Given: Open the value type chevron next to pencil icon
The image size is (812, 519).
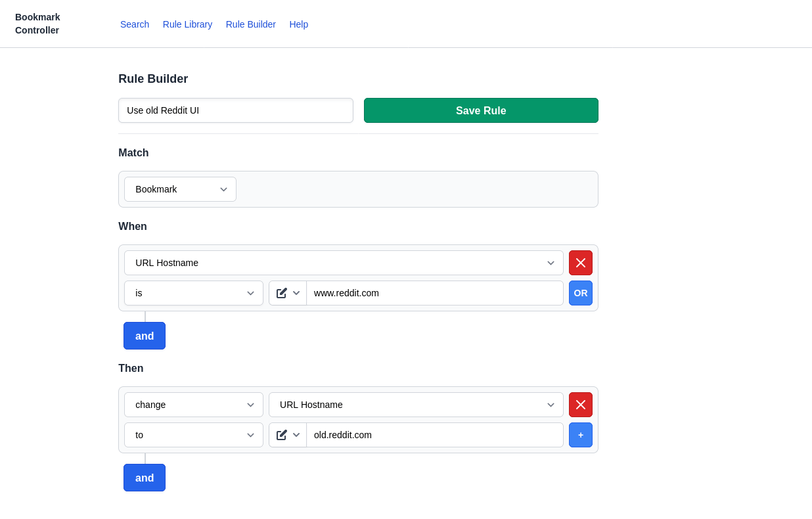Looking at the screenshot, I should coord(296,293).
